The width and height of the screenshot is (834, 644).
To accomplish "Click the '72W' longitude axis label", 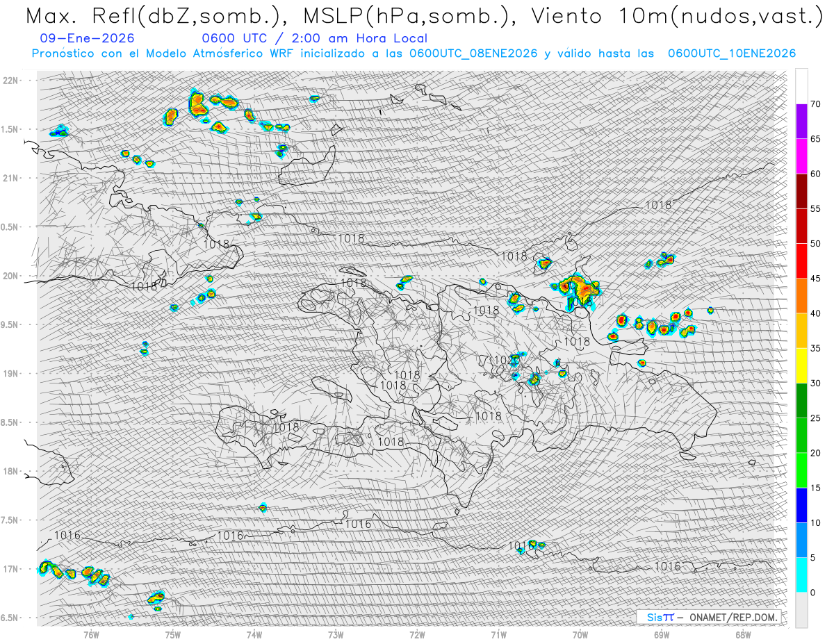I will [418, 635].
